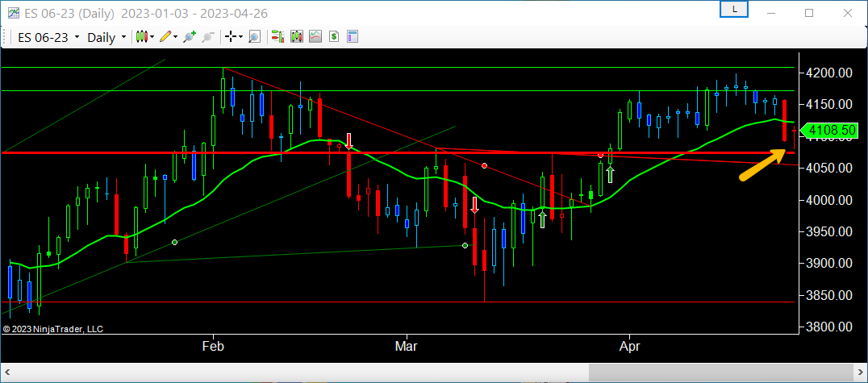Toggle the Chart Trader icon
Viewport: 868px width, 383px height.
point(278,37)
